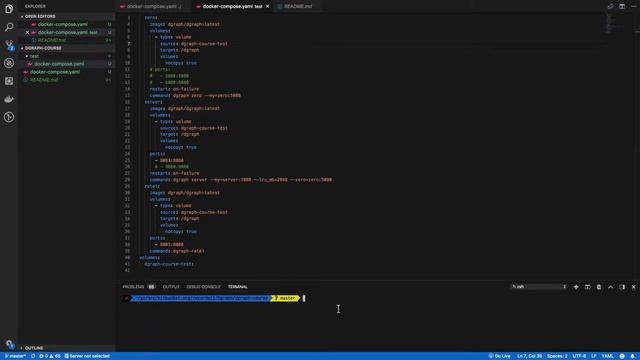The image size is (640, 360).
Task: Focus the terminal prompt input
Action: (x=304, y=298)
